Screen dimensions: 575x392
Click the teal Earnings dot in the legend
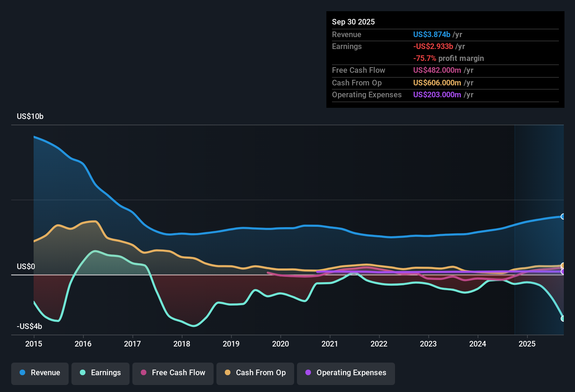(x=83, y=373)
